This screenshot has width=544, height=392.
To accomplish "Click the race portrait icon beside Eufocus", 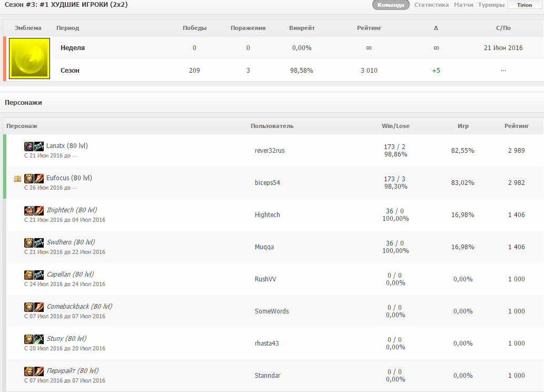I will tap(29, 179).
